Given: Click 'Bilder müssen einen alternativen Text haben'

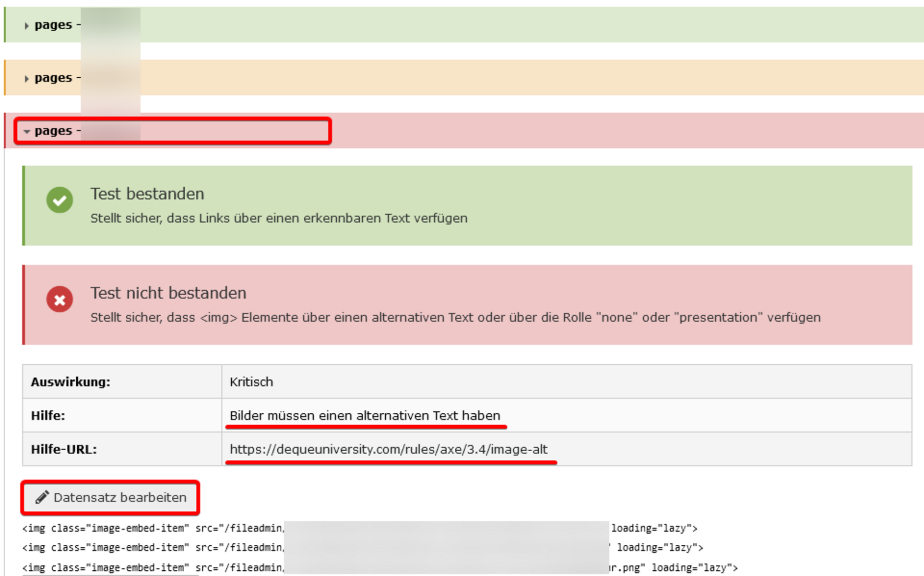Looking at the screenshot, I should point(365,416).
